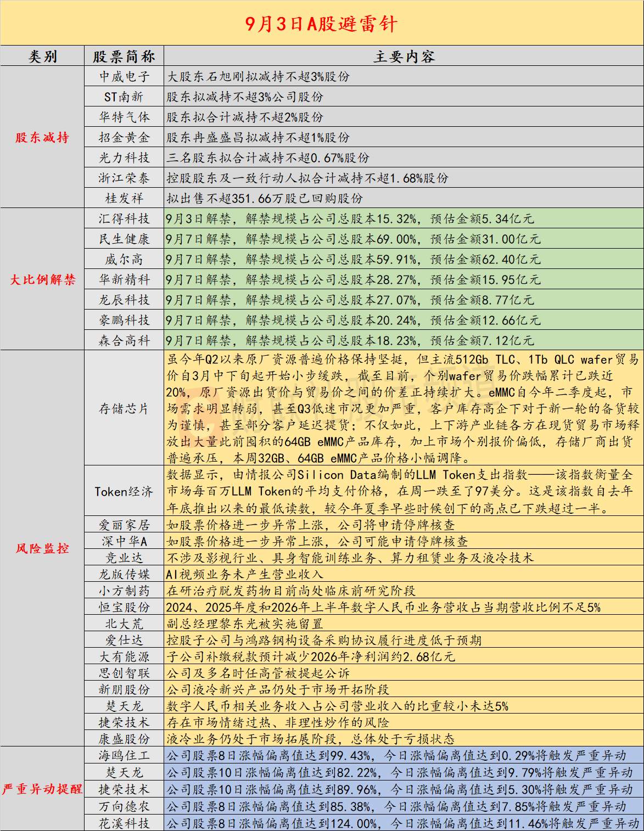Pick the '大有能源' stock name

tap(124, 657)
